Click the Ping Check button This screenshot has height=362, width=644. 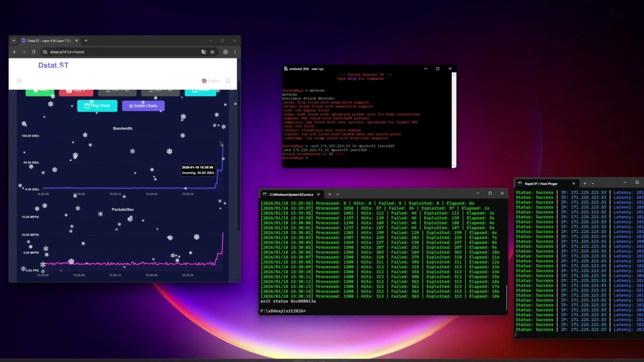(97, 106)
